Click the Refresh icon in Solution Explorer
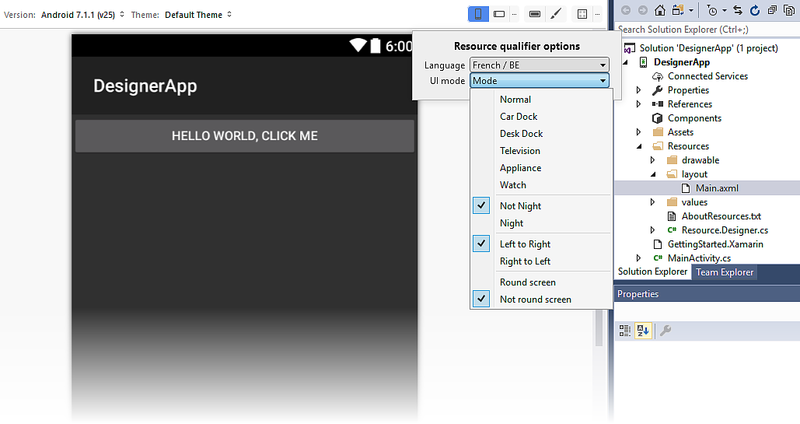800x424 pixels. pos(755,10)
